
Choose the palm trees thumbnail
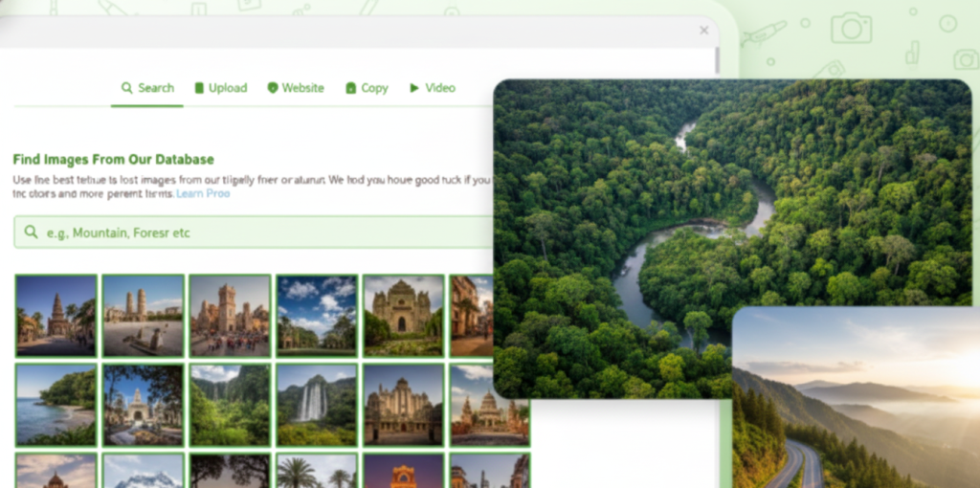(316, 471)
